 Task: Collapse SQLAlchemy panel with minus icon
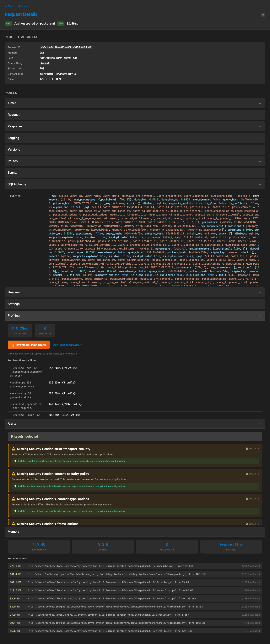260,185
